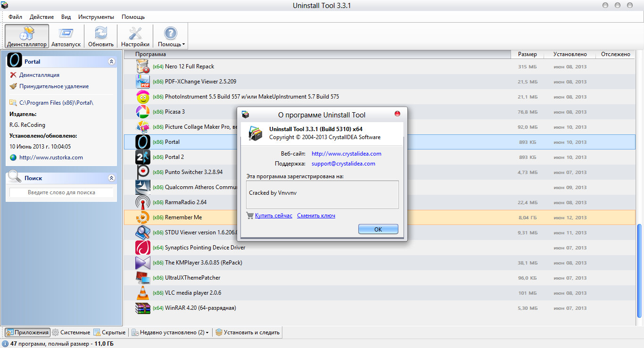Click the VLC media player cone icon
The width and height of the screenshot is (644, 348).
[x=143, y=293]
